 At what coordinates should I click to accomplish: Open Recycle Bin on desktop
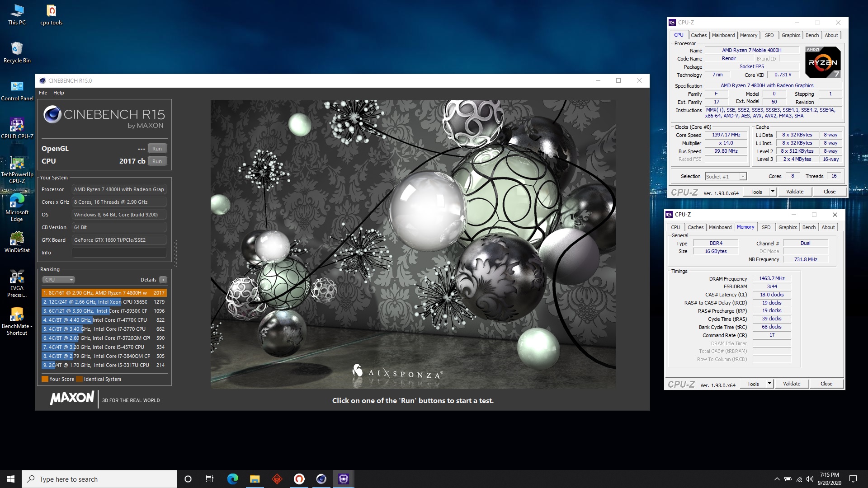click(17, 52)
